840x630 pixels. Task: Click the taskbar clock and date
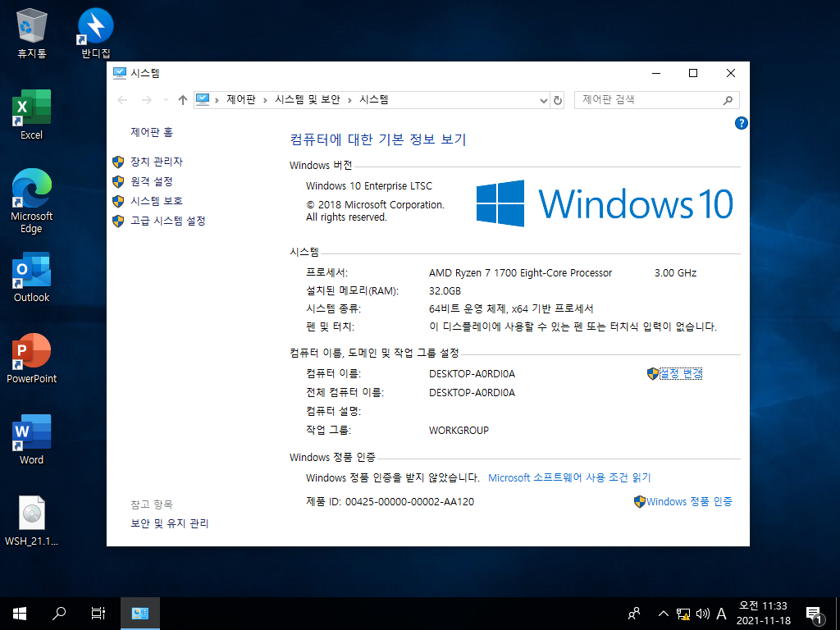click(764, 614)
